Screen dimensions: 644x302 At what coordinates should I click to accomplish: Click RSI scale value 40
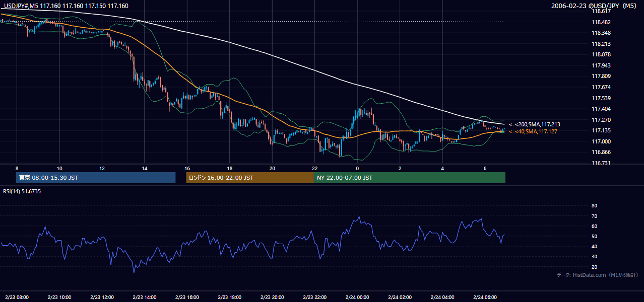pos(594,246)
